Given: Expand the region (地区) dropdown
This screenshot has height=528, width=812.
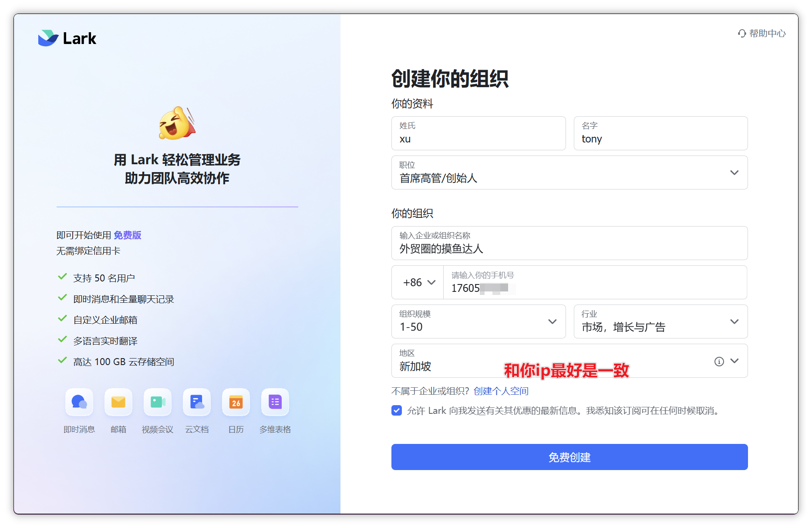Looking at the screenshot, I should tap(735, 361).
